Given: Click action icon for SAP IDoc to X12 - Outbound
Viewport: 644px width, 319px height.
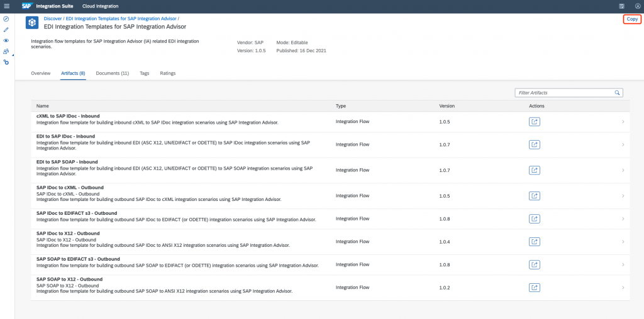Looking at the screenshot, I should tap(535, 242).
